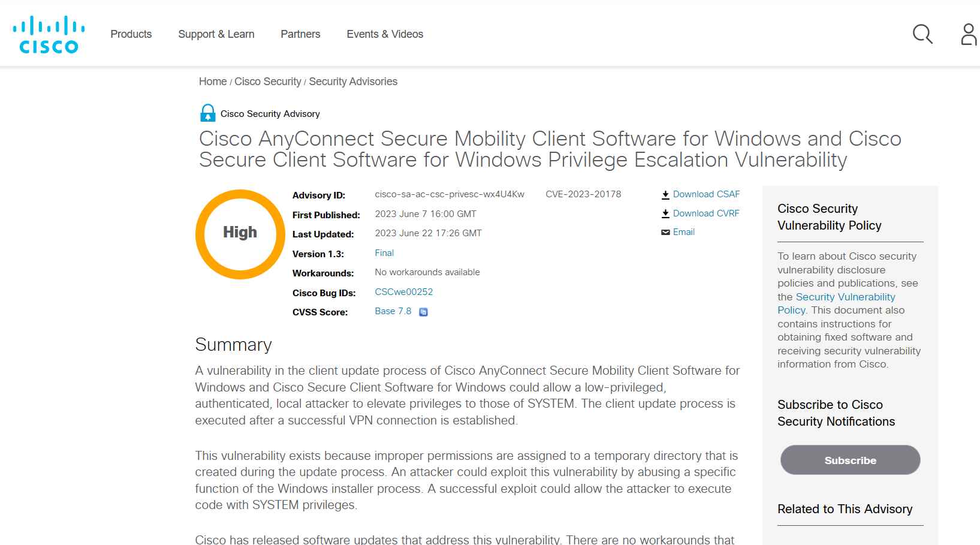
Task: Click the Download CVRF download icon
Action: 665,213
